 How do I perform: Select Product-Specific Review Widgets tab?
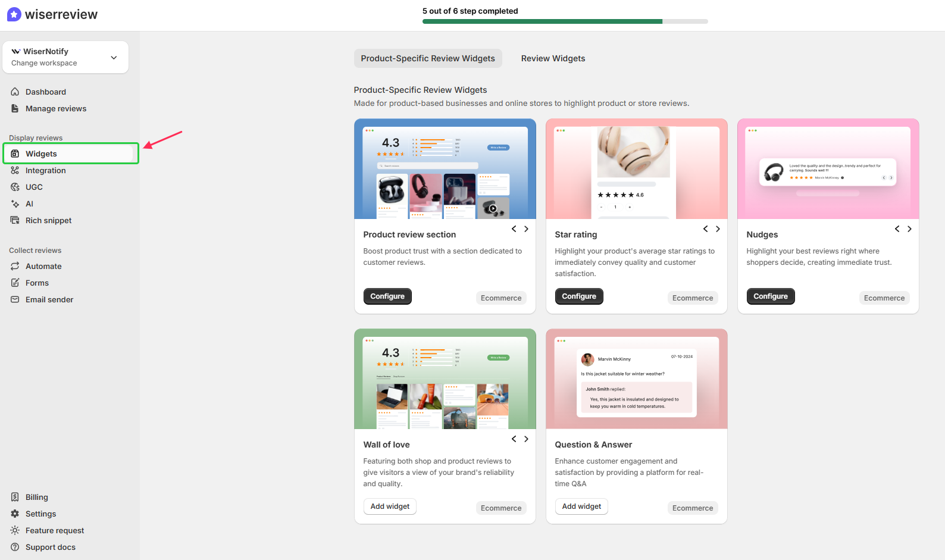tap(428, 58)
